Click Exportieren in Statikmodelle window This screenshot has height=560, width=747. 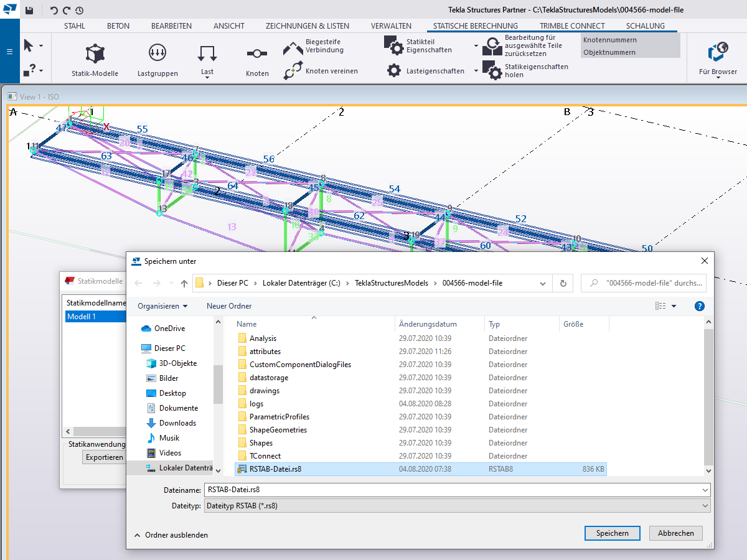(104, 457)
